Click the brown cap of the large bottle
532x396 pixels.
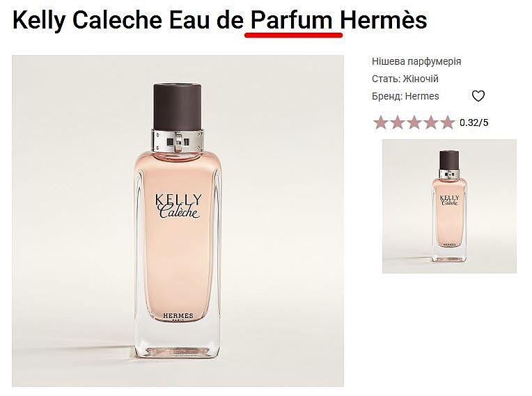[x=178, y=106]
